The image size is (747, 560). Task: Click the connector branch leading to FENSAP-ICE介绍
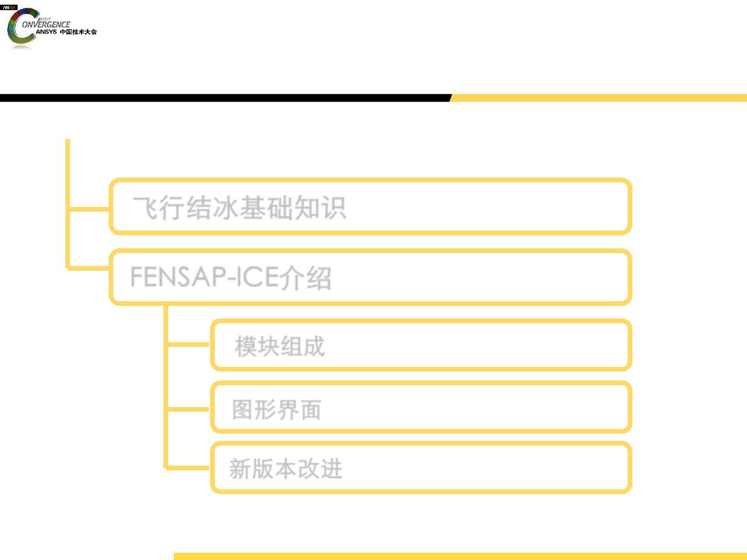pos(89,268)
